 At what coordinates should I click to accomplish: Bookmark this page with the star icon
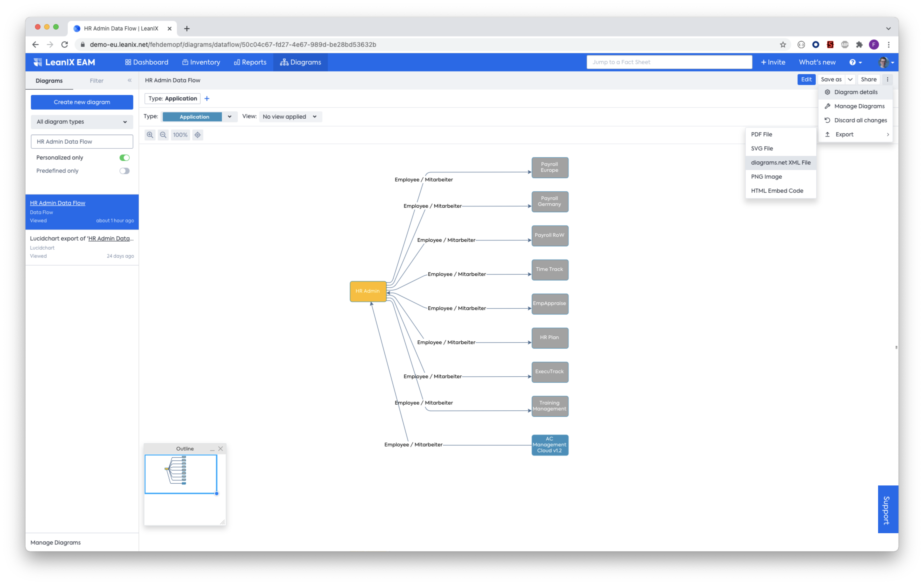tap(783, 45)
